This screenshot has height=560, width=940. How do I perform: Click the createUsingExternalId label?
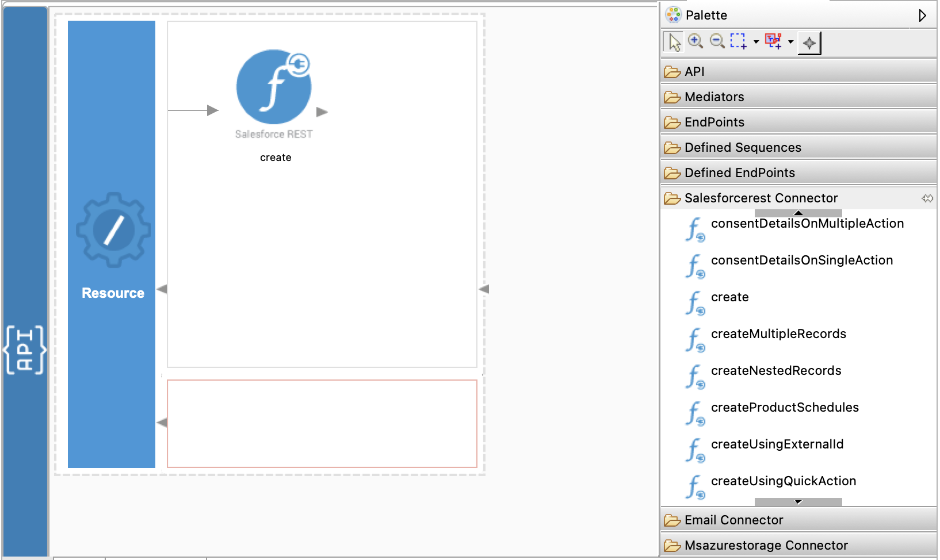click(777, 444)
